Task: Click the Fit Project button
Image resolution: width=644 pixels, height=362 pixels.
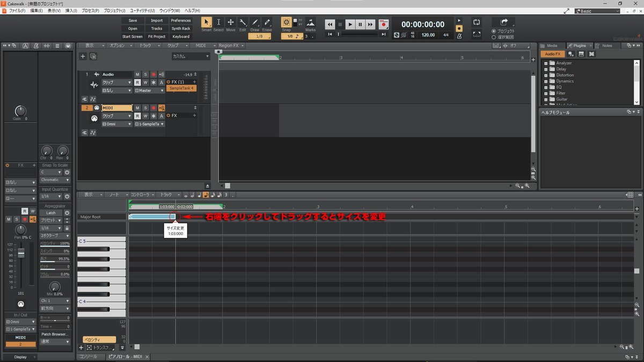Action: coord(157,36)
